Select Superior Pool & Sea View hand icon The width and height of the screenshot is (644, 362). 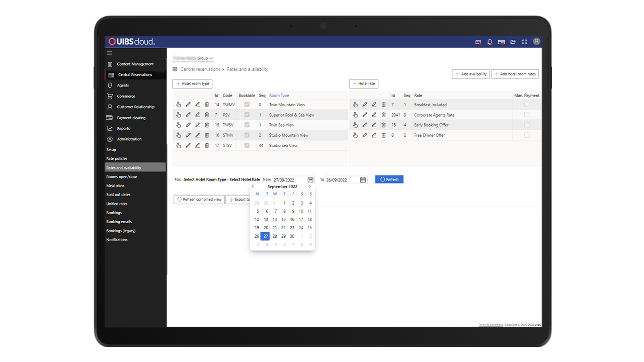(x=179, y=115)
